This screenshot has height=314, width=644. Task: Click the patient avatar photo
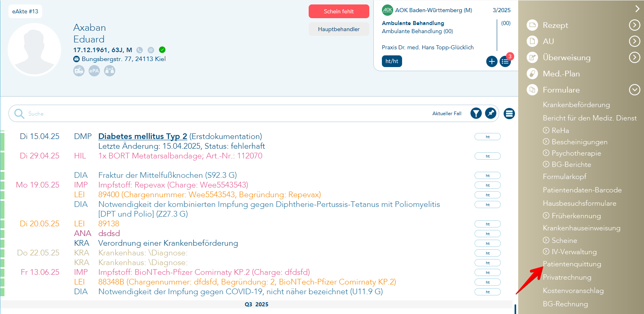click(35, 50)
